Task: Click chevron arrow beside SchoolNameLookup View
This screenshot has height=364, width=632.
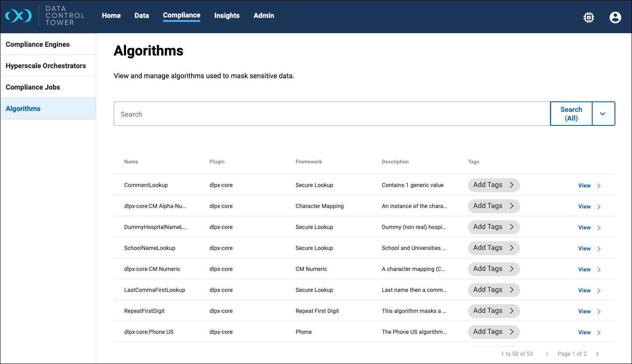Action: [599, 249]
